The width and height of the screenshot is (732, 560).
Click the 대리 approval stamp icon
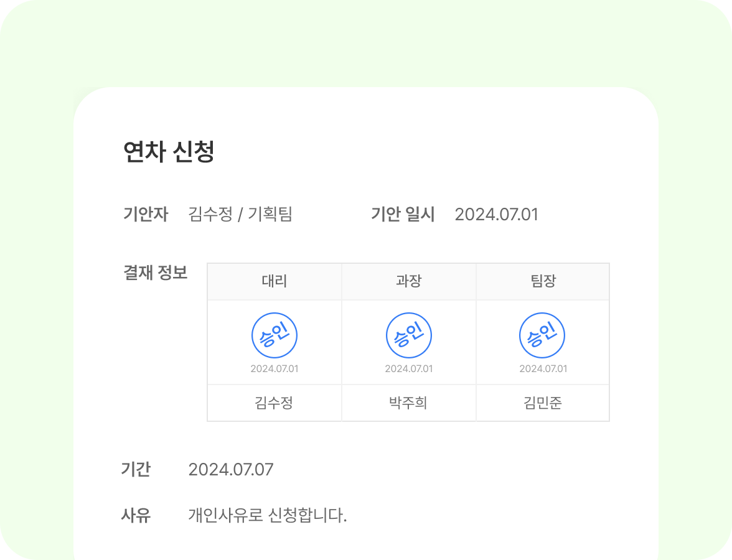tap(274, 335)
